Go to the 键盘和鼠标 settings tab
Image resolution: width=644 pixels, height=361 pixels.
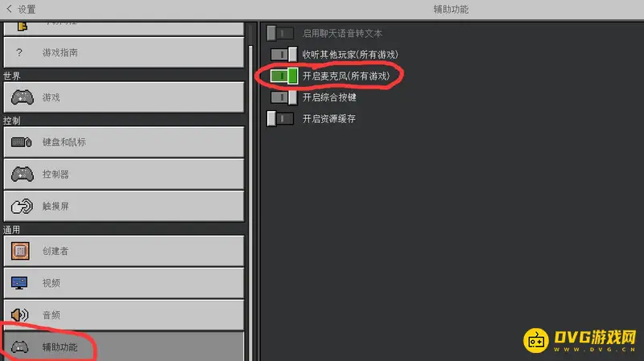pyautogui.click(x=124, y=142)
